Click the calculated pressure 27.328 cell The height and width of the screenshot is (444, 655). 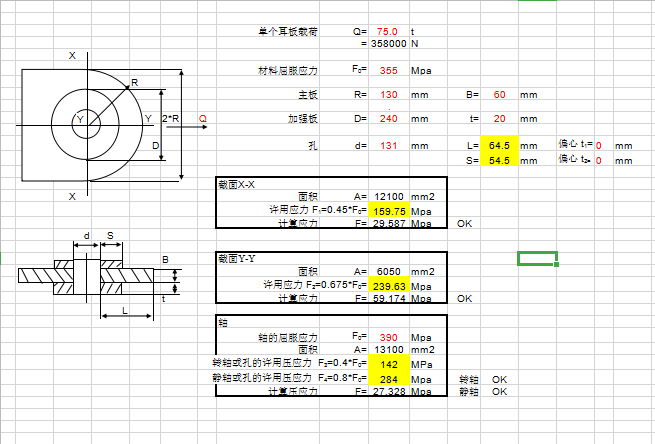click(388, 392)
